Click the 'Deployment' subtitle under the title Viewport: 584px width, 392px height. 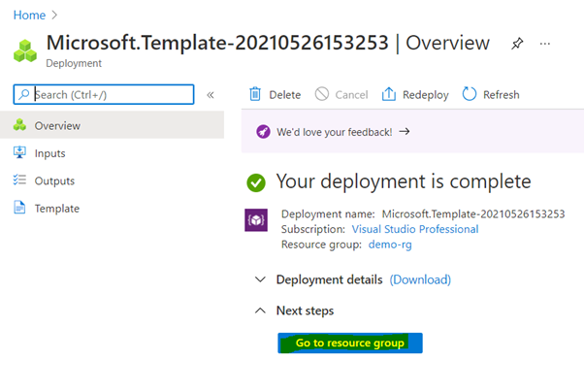pos(74,64)
